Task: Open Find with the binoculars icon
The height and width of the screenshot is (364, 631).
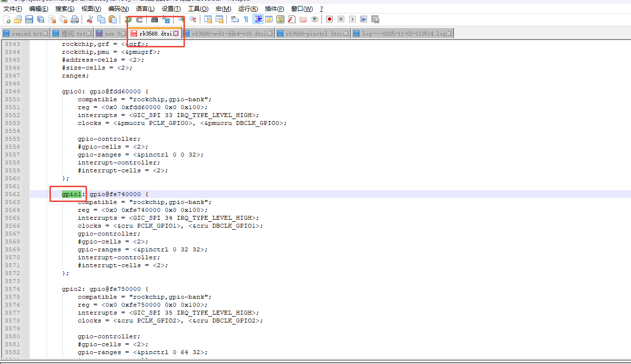Action: tap(154, 19)
